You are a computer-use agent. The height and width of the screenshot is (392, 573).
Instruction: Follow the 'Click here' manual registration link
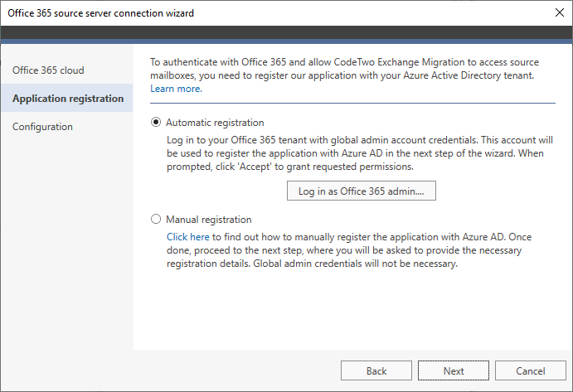pos(188,237)
